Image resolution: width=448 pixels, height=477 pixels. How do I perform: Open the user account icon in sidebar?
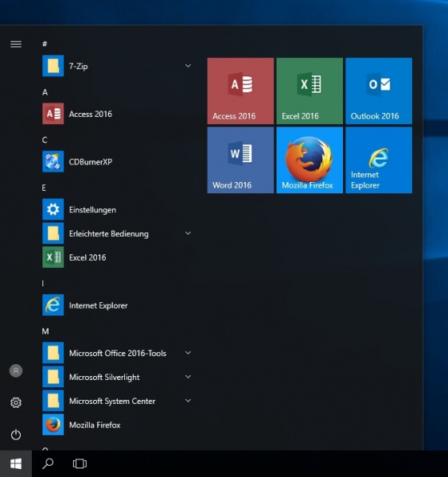(16, 370)
